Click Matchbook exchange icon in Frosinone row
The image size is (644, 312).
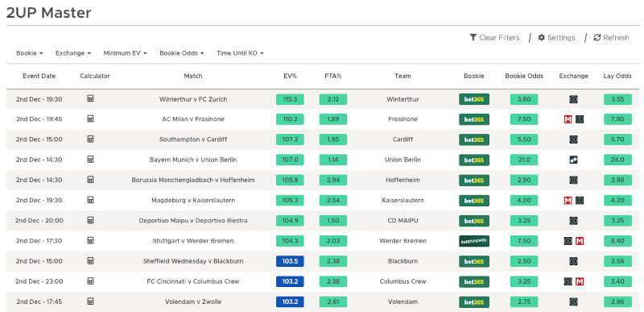point(568,119)
